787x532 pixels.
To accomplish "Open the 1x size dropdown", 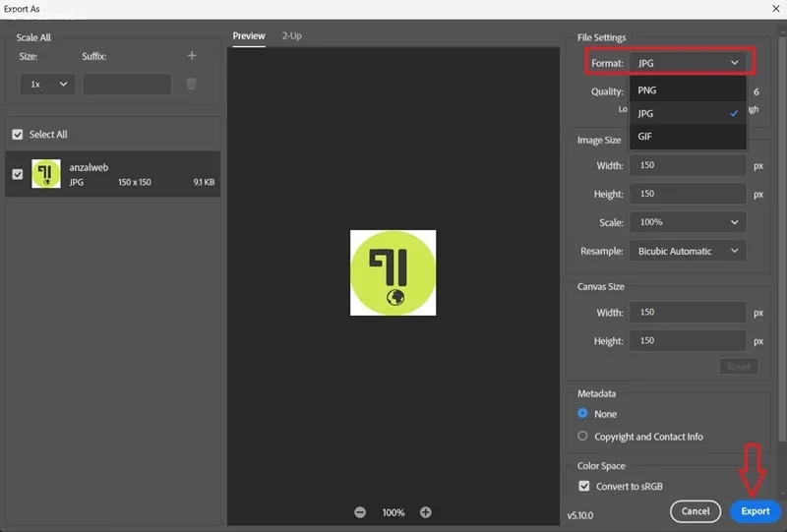I will (x=47, y=85).
